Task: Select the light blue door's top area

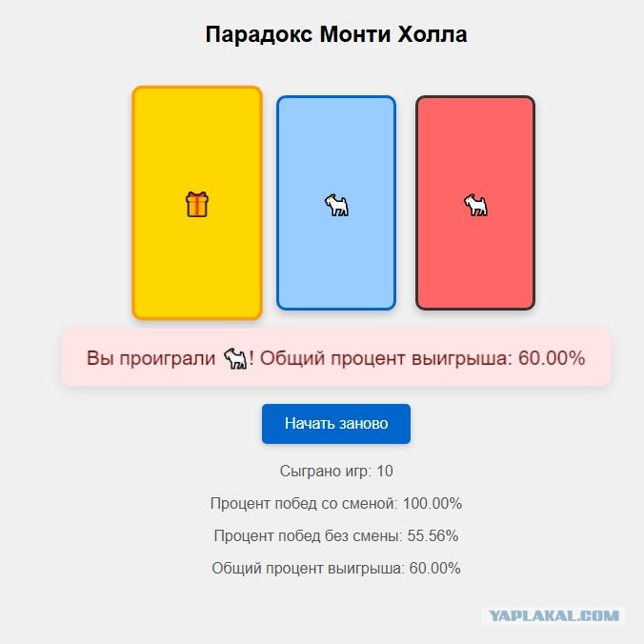Action: click(336, 131)
